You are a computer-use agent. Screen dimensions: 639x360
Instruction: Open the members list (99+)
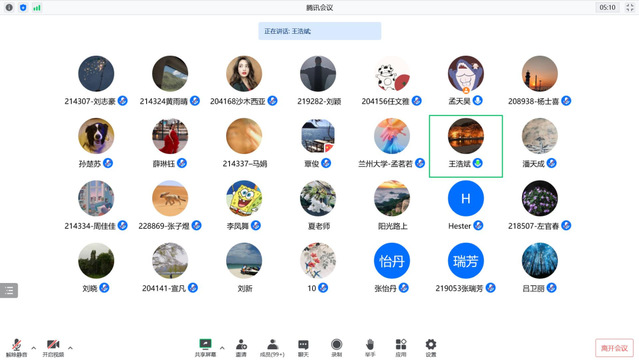(272, 348)
